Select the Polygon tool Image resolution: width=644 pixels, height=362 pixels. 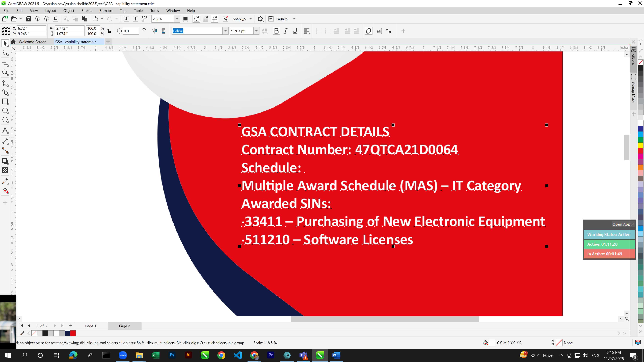[x=5, y=120]
